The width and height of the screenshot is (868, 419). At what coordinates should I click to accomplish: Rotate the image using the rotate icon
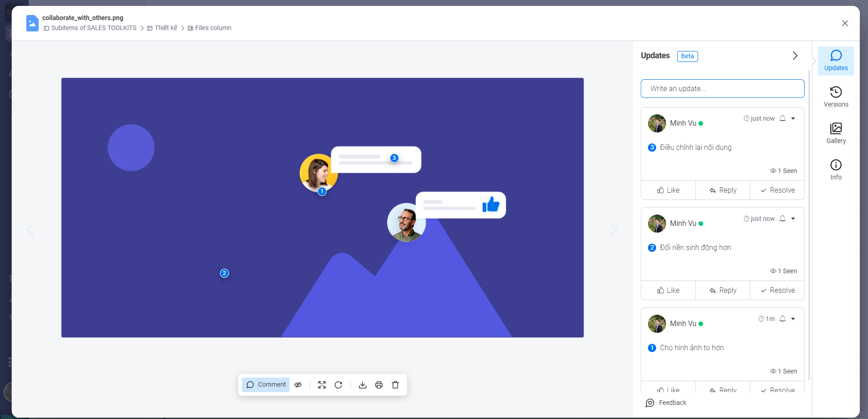[338, 385]
